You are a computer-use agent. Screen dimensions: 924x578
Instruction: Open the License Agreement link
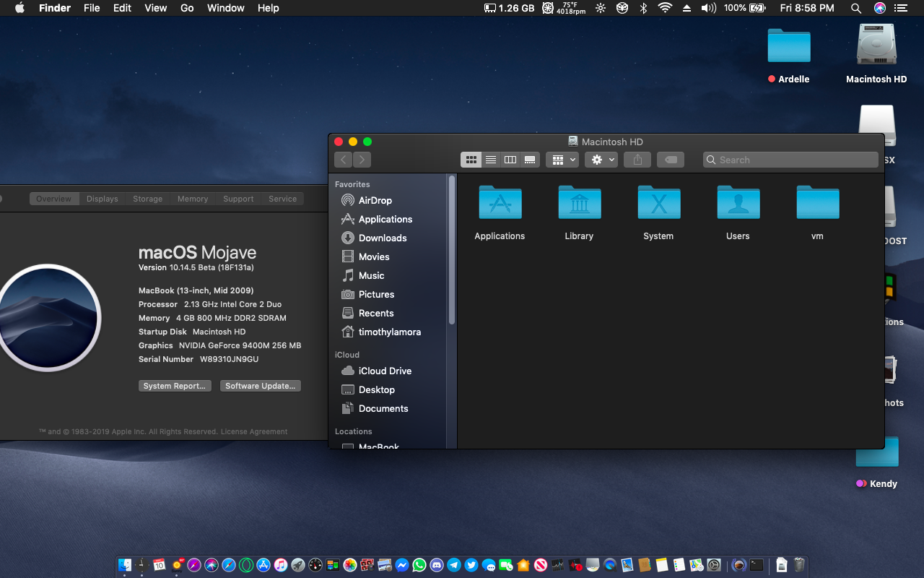click(254, 431)
